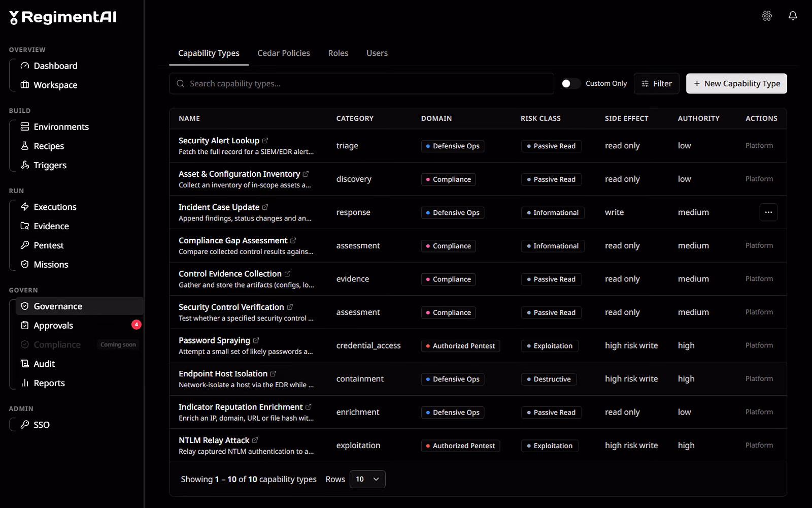Open external link icon for Security Alert Lookup
Image resolution: width=812 pixels, height=508 pixels.
265,140
